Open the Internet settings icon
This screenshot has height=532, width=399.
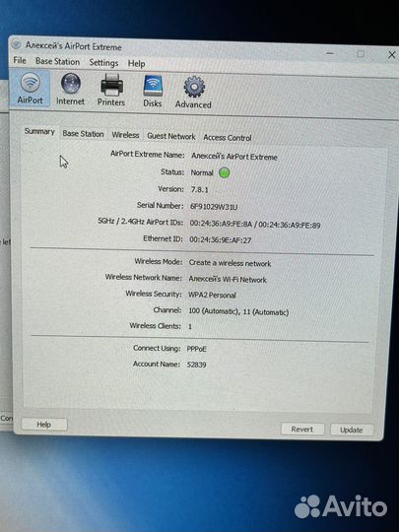[71, 90]
